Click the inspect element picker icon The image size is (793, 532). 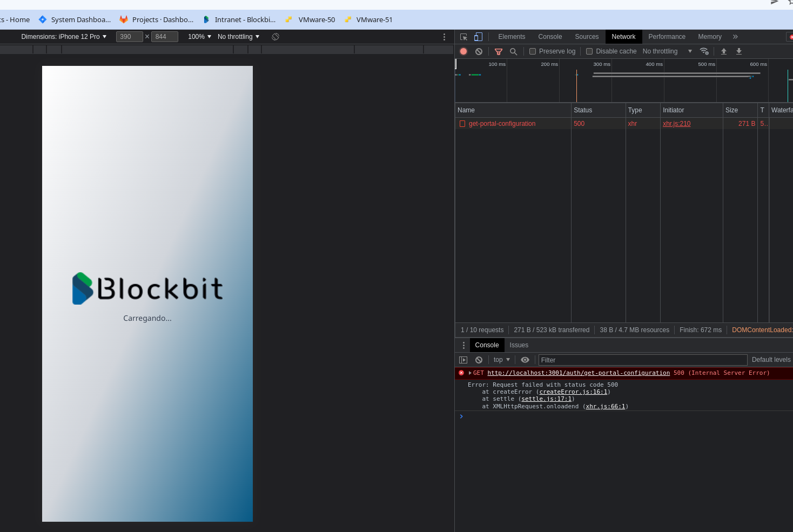[x=463, y=37]
